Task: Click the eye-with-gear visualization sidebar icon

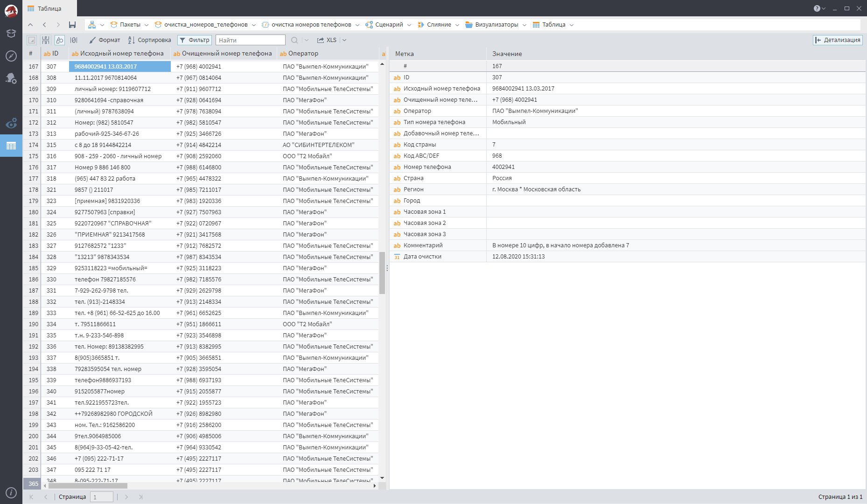Action: tap(11, 124)
